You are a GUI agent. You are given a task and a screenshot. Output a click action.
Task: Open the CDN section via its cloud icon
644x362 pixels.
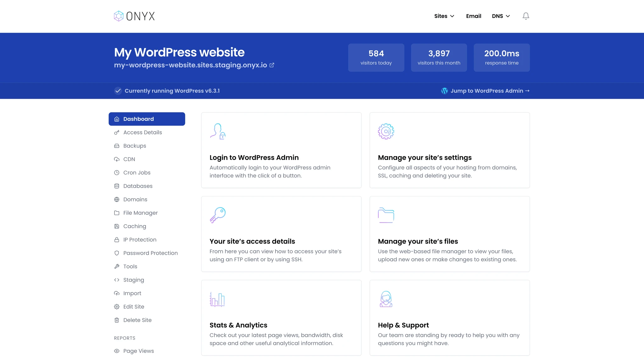click(117, 159)
